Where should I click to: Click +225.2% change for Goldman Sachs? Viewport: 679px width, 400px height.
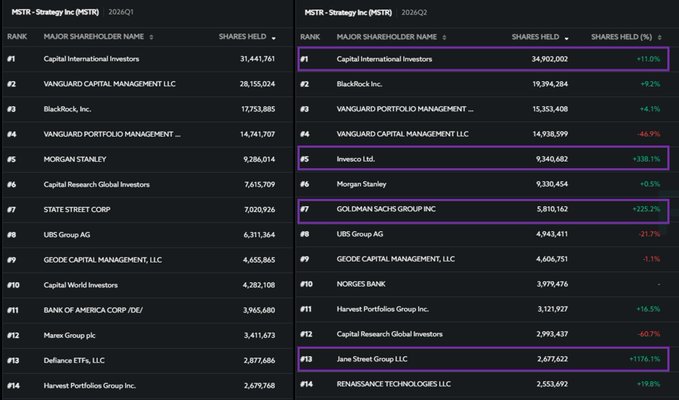(647, 209)
